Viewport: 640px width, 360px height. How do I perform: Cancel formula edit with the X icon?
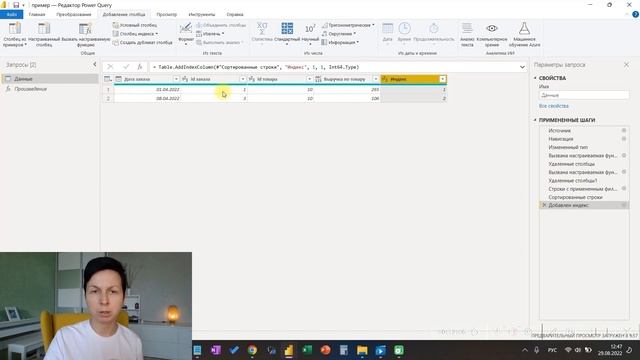[110, 67]
